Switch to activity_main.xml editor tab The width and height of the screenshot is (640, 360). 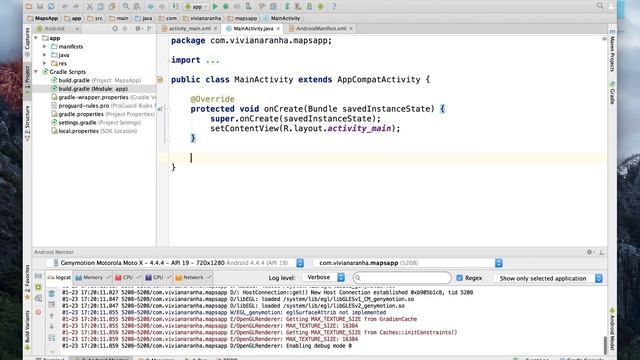pos(189,29)
